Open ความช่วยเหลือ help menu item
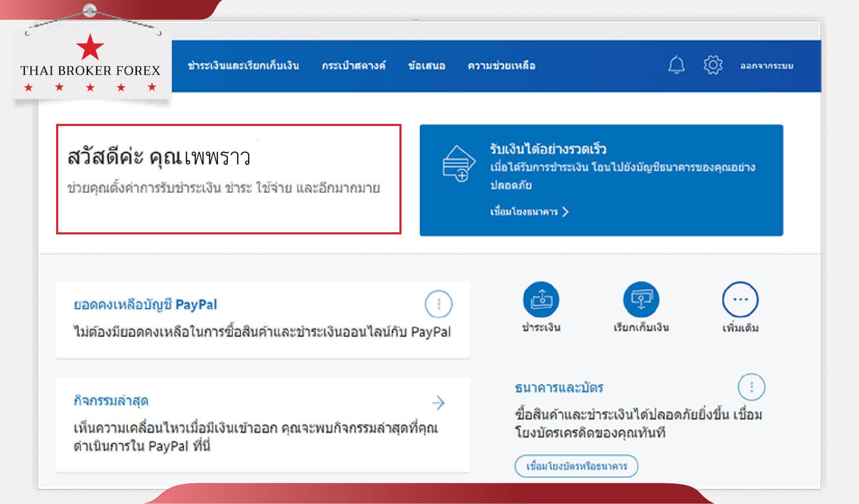Viewport: 859px width, 504px height. 501,65
